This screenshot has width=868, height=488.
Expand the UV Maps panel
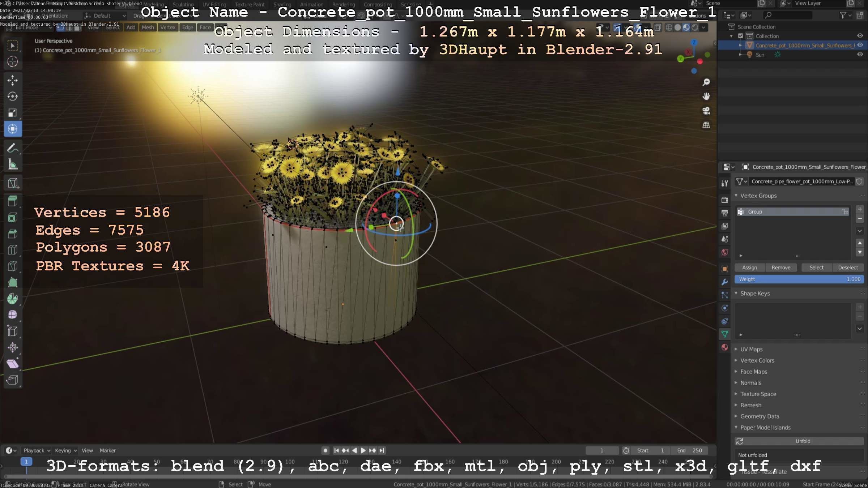[x=736, y=349]
